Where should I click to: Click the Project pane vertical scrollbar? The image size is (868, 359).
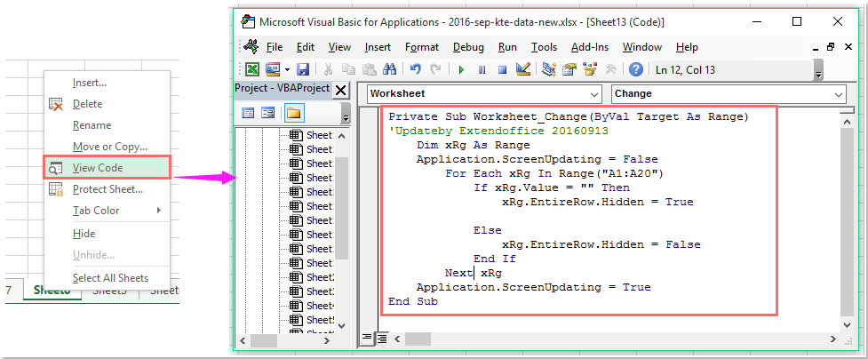pyautogui.click(x=343, y=222)
